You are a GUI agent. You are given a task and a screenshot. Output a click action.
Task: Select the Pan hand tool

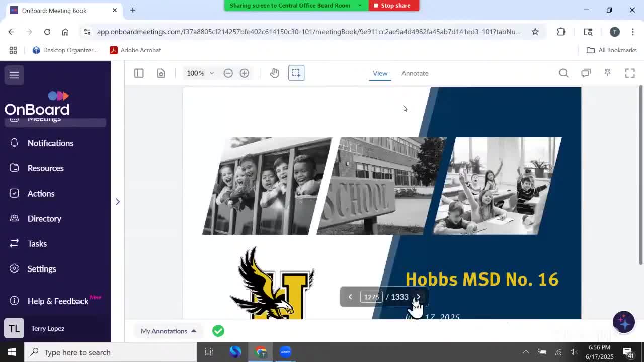point(274,73)
